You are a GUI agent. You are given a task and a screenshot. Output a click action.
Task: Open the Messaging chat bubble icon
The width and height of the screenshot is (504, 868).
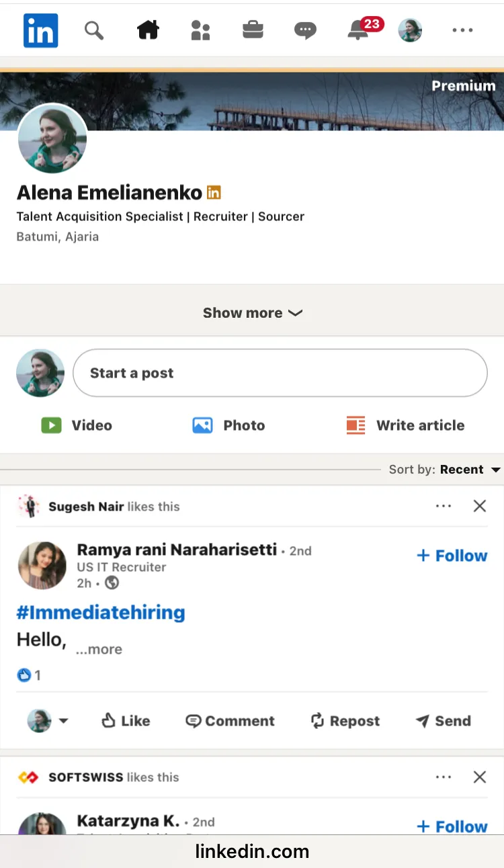click(305, 30)
